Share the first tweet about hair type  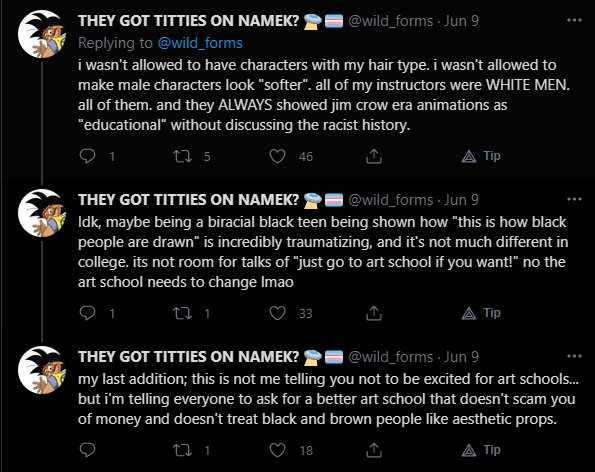click(374, 156)
